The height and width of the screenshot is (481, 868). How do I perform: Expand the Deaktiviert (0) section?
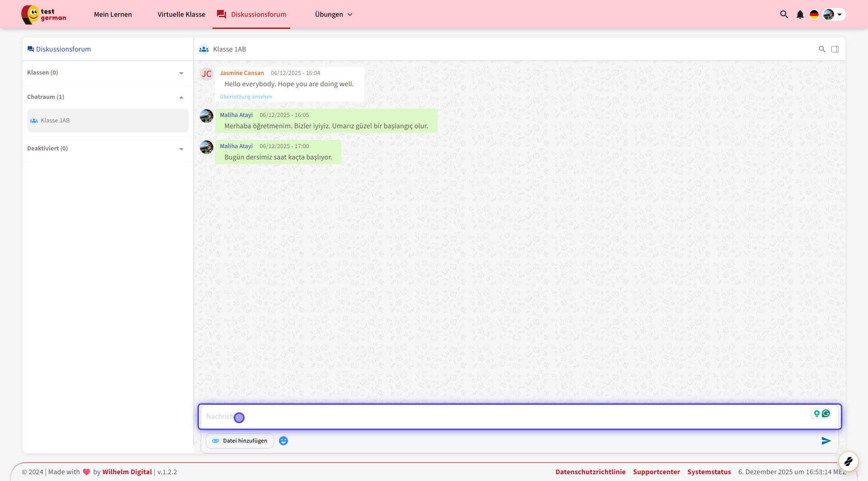pos(181,149)
